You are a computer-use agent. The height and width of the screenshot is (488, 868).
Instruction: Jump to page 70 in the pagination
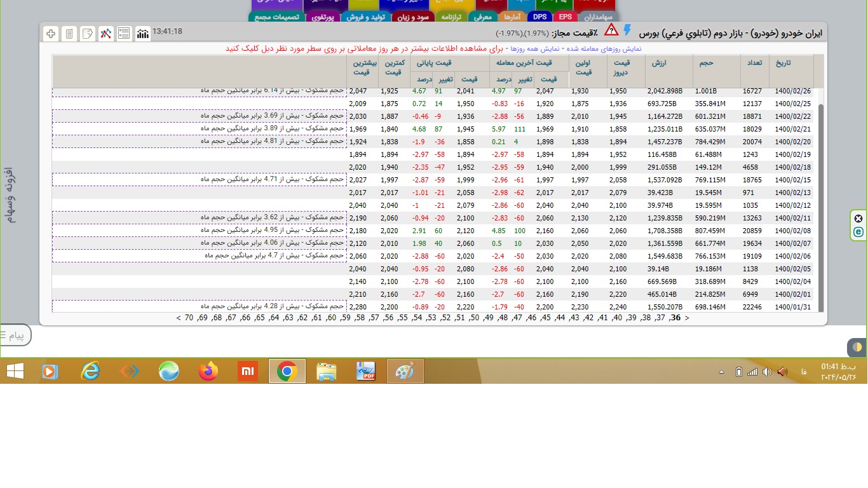click(189, 318)
